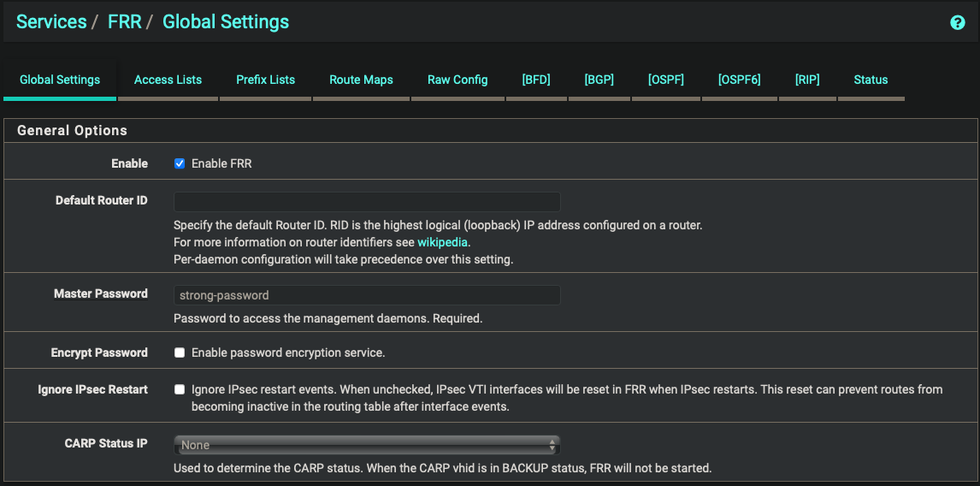Screen dimensions: 980x486
Task: Select the [OSPF6] tab
Action: [x=739, y=80]
